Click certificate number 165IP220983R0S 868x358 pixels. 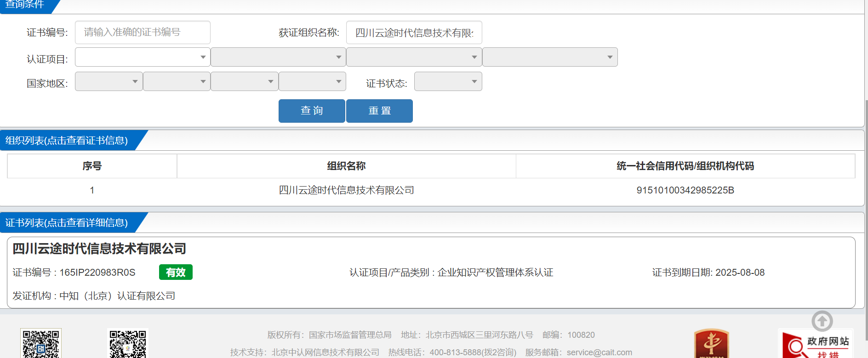pyautogui.click(x=97, y=273)
